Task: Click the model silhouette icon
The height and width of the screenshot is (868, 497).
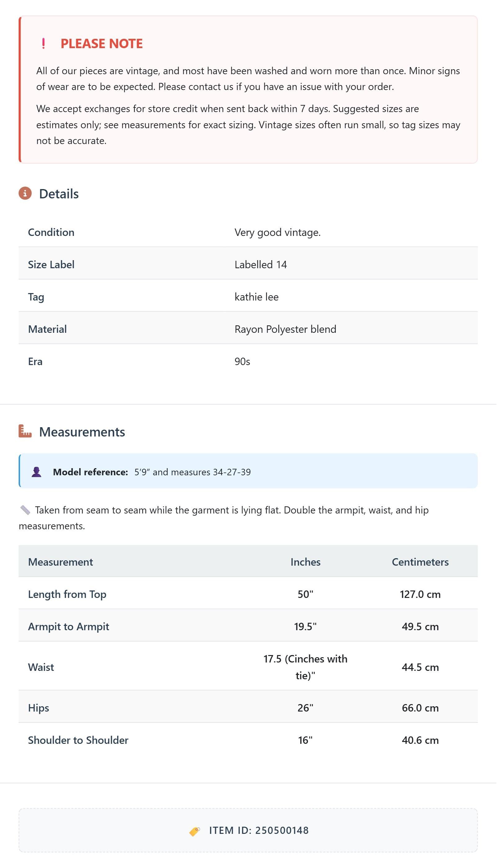Action: point(37,472)
